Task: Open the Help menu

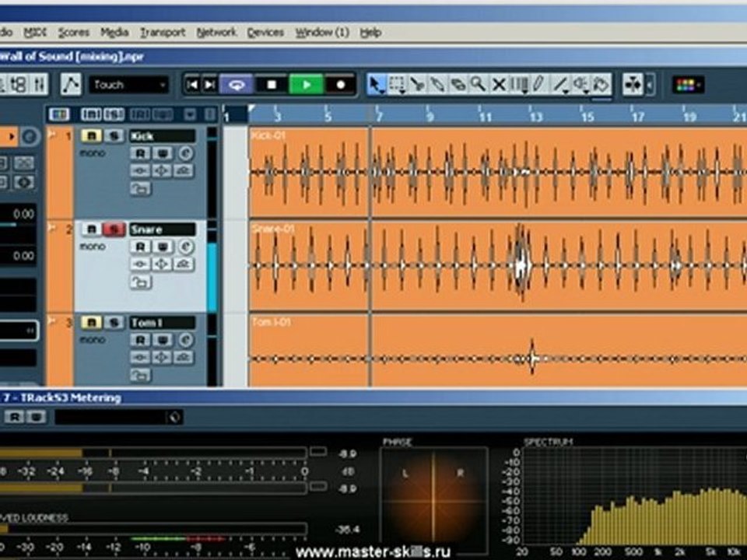Action: tap(370, 33)
